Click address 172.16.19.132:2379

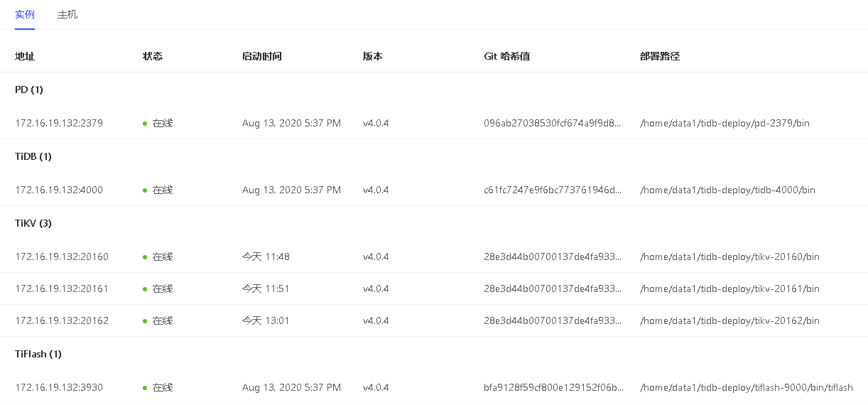tap(59, 123)
